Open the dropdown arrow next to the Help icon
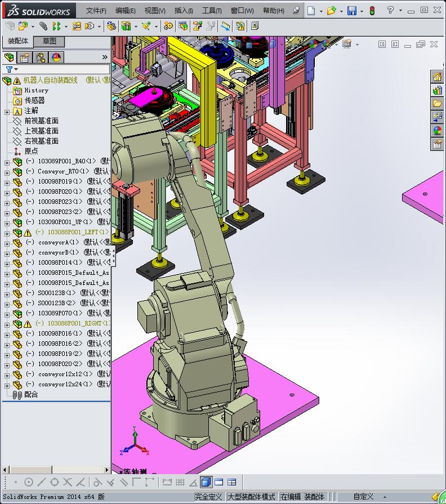Image resolution: width=446 pixels, height=504 pixels. (x=400, y=11)
